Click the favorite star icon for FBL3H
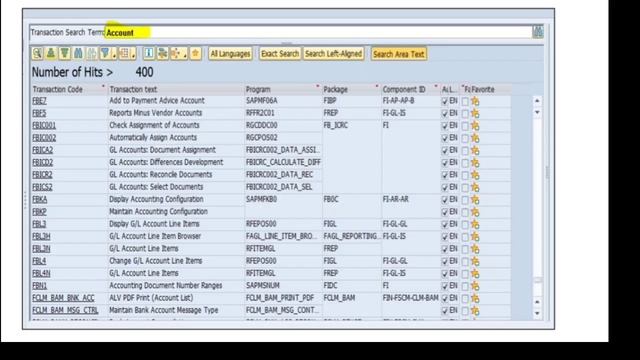 [x=475, y=236]
